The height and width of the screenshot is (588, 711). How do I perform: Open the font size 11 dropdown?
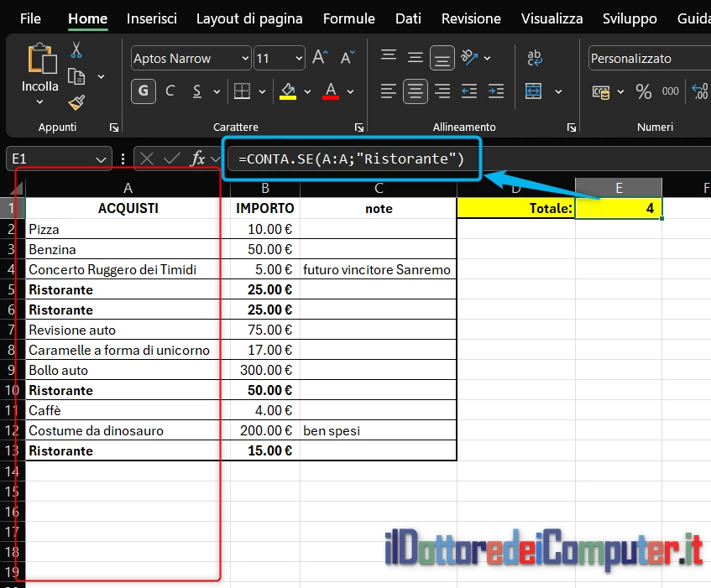pos(299,58)
